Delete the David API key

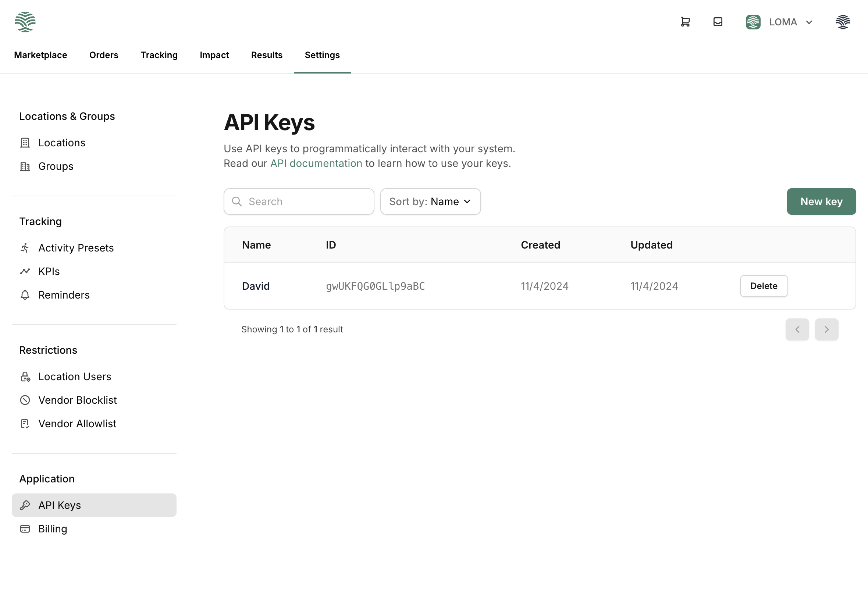coord(763,286)
